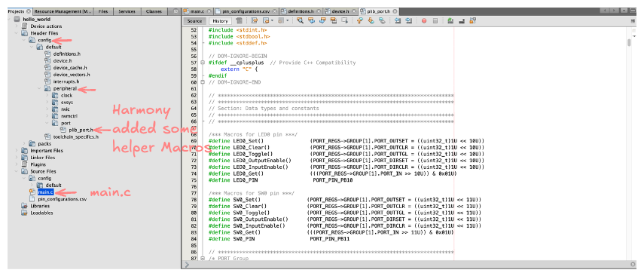Open the definitions.h editor tab
Screen dimensions: 644x276
[301, 11]
